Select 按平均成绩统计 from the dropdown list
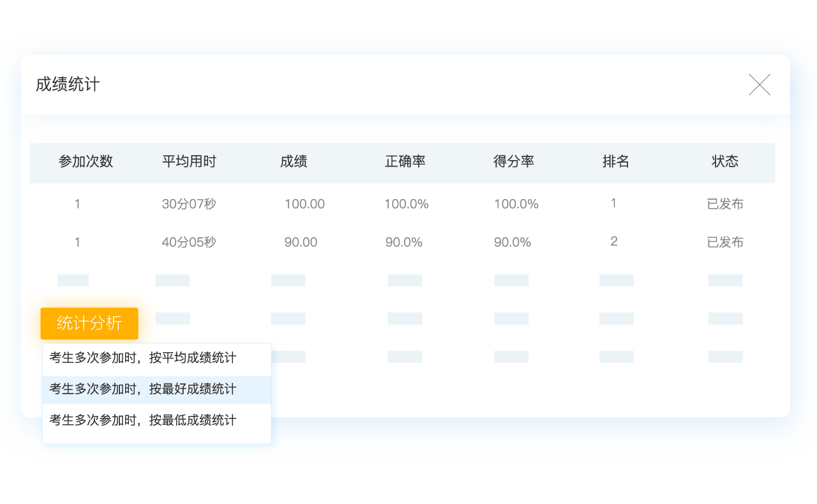The width and height of the screenshot is (817, 504). click(x=143, y=358)
